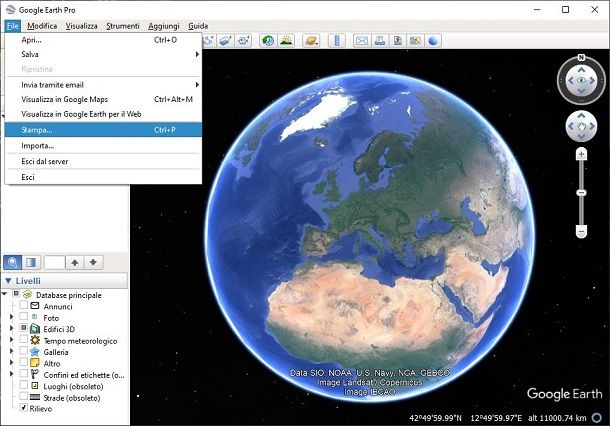Open the Modifica menu
The height and width of the screenshot is (426, 610).
(x=42, y=26)
